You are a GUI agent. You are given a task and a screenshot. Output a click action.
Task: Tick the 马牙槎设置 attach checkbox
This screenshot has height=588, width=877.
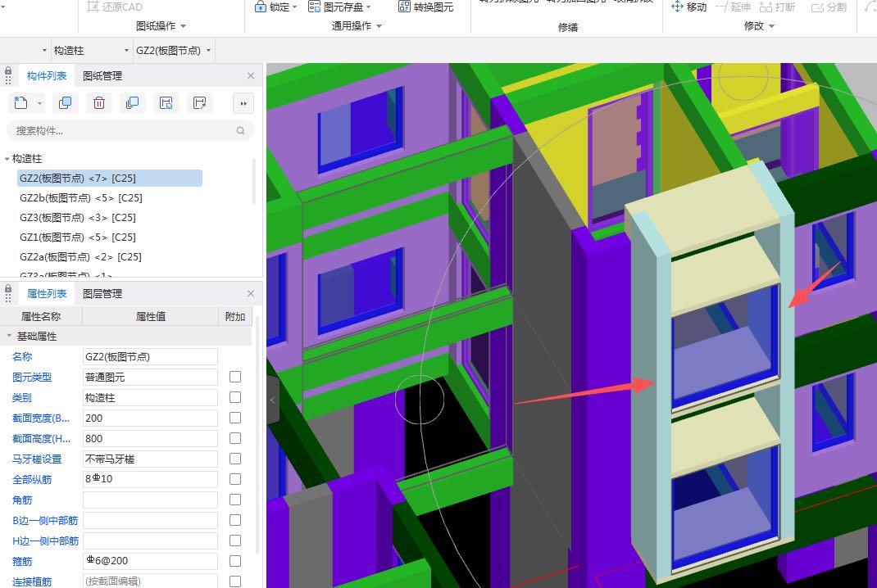(235, 459)
